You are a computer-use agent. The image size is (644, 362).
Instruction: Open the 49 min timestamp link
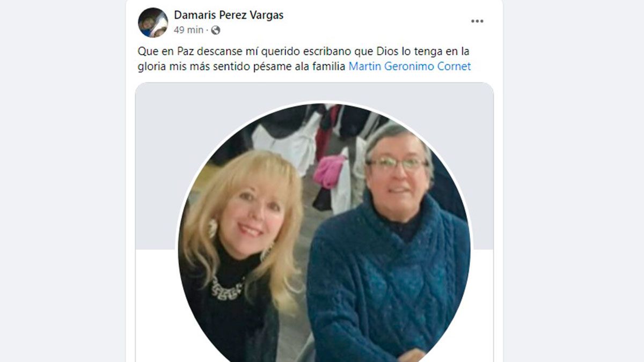pyautogui.click(x=188, y=30)
